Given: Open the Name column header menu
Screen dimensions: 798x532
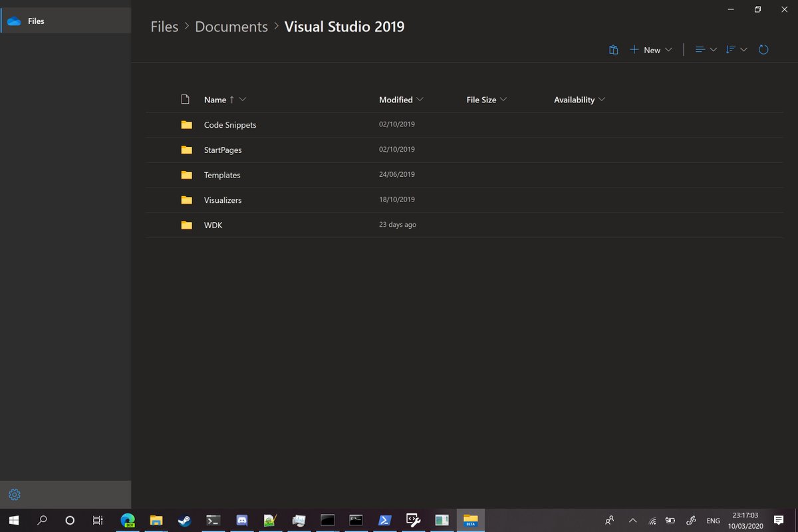Looking at the screenshot, I should 225,100.
